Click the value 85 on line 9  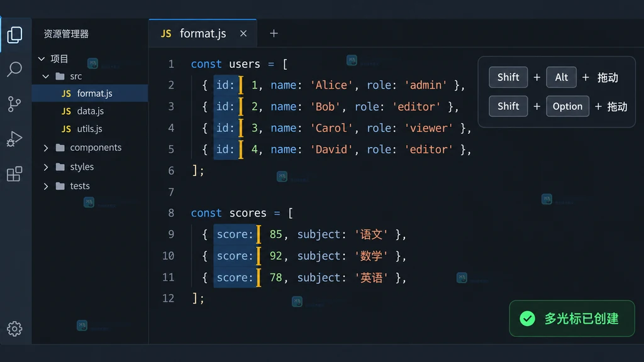[275, 234]
